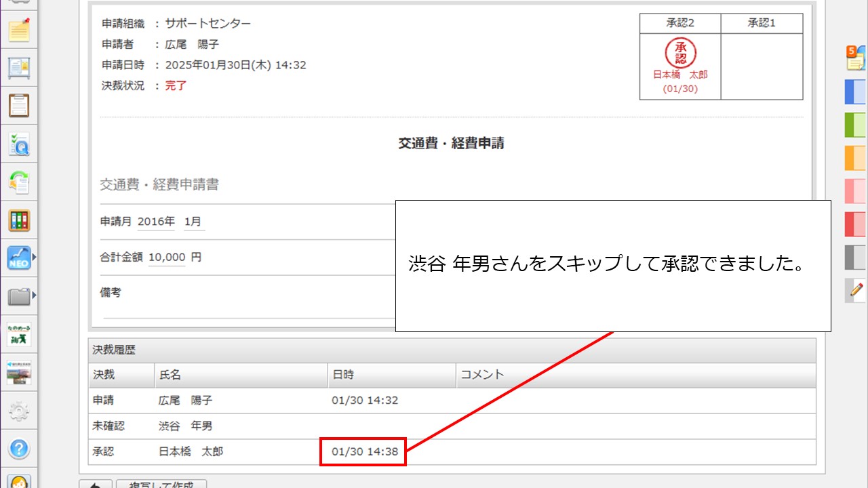The image size is (868, 488).
Task: Open the document search magnifier icon
Action: (19, 144)
